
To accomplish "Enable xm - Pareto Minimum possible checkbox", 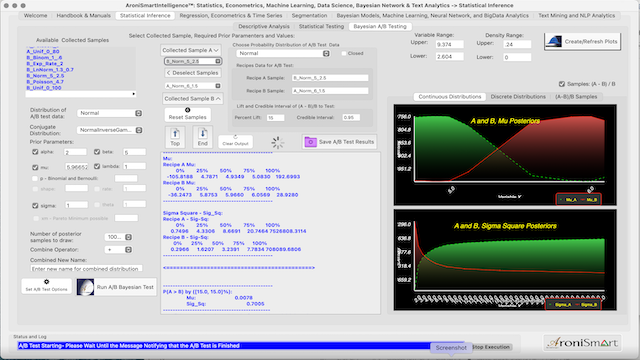I will [36, 218].
